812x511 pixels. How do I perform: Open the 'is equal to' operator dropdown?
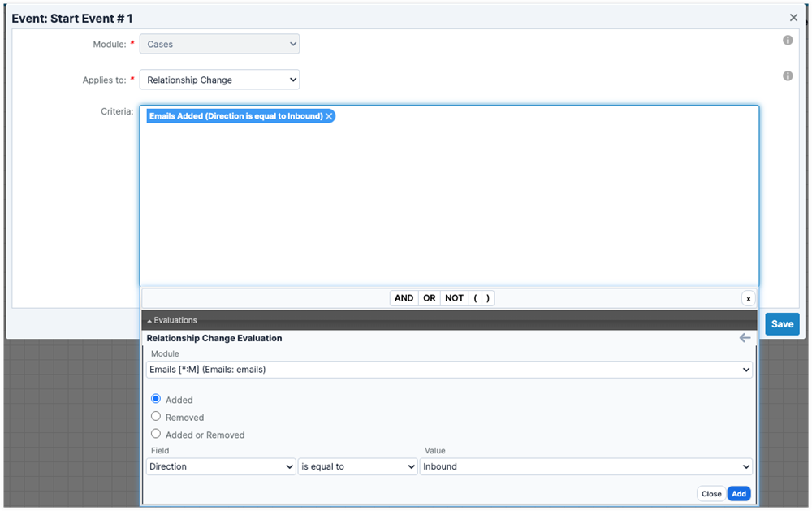tap(357, 466)
